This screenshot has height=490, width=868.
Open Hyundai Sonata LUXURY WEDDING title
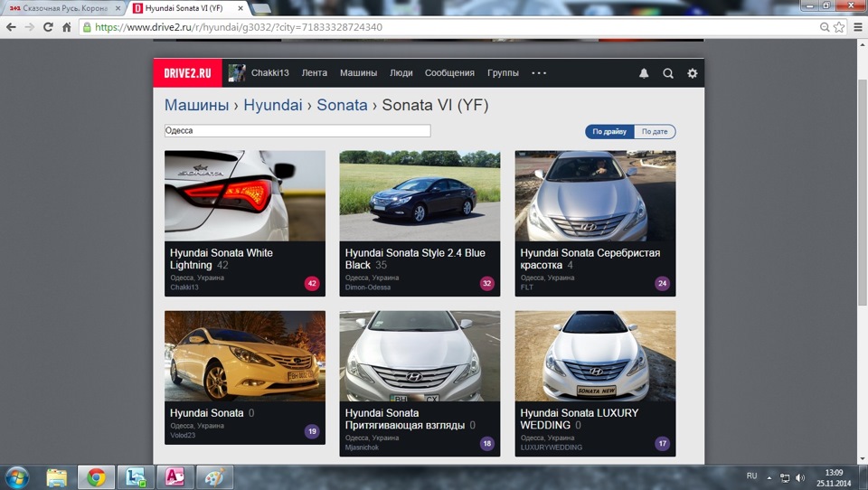579,419
